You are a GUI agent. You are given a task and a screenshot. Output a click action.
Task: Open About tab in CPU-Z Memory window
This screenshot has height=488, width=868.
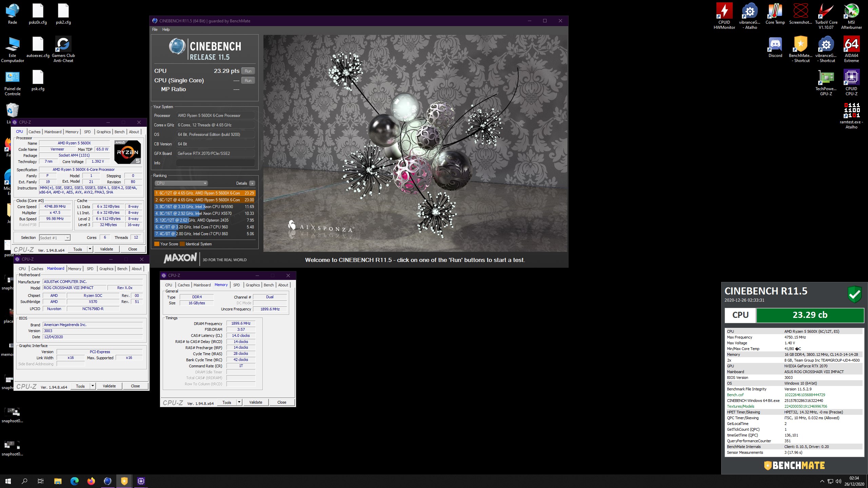pyautogui.click(x=283, y=285)
